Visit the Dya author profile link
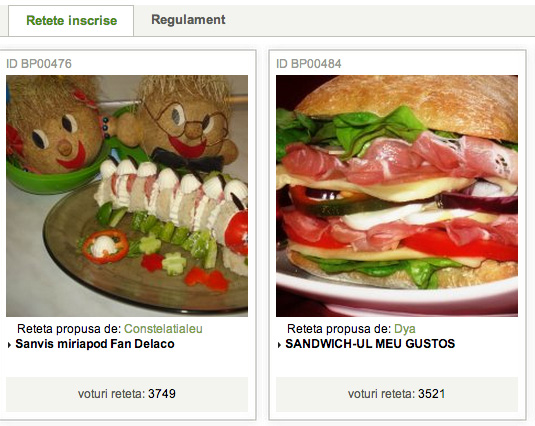This screenshot has width=535, height=426. click(405, 329)
